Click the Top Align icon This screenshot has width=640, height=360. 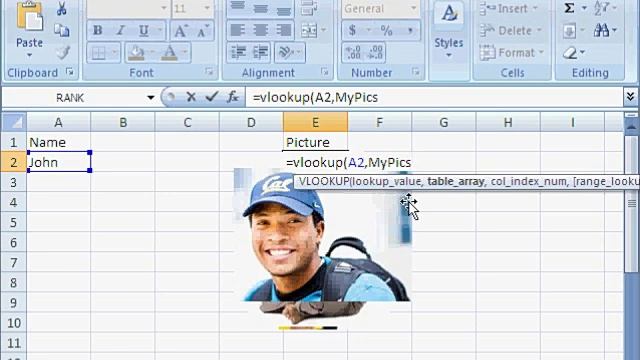coord(238,7)
